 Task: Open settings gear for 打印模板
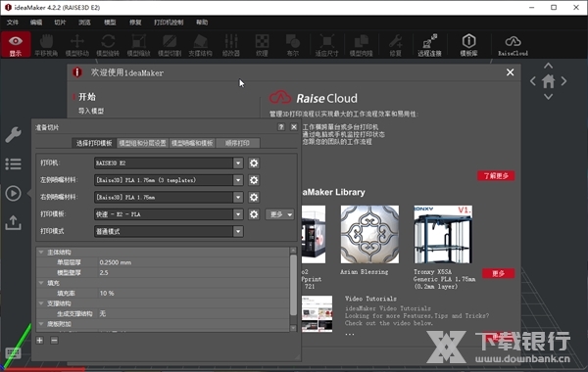click(254, 214)
